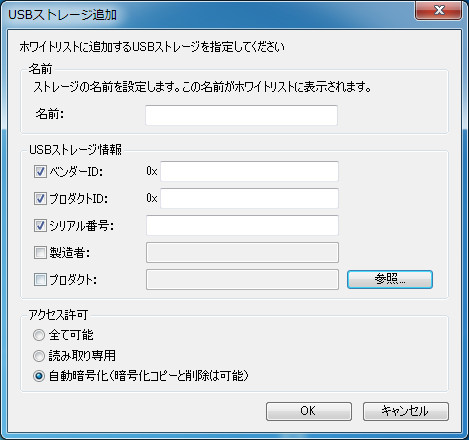Click the キャンセル button

tap(406, 411)
